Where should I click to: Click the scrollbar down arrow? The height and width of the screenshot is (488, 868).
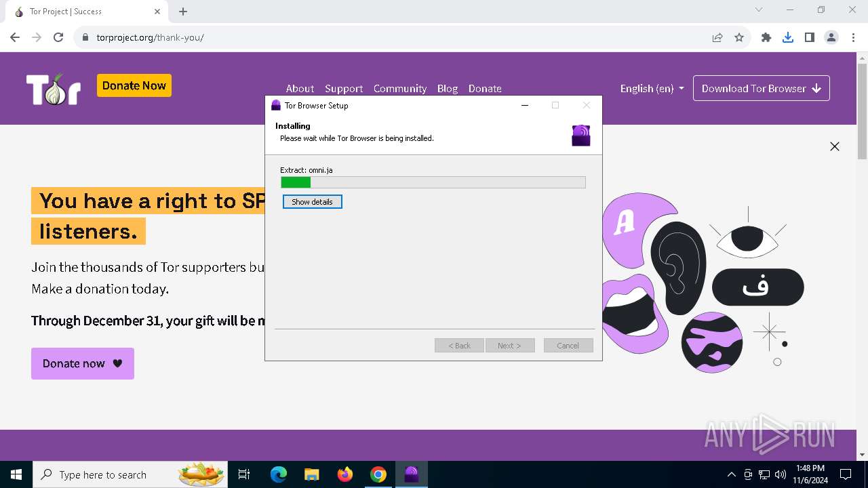tap(862, 455)
